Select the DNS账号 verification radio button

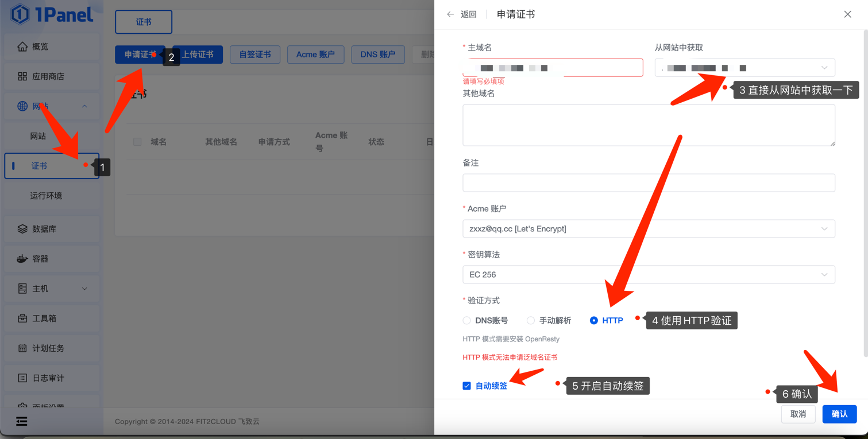point(467,321)
